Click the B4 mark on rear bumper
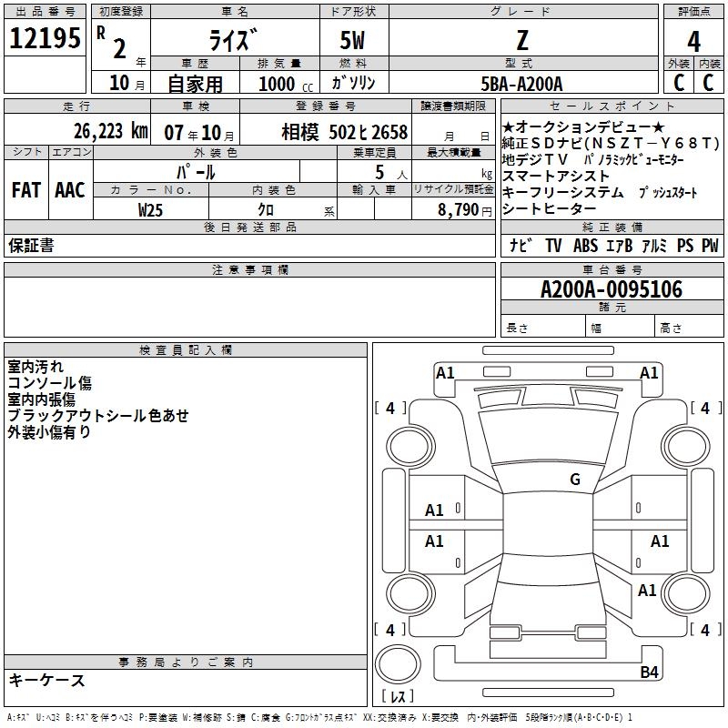 coord(649,672)
